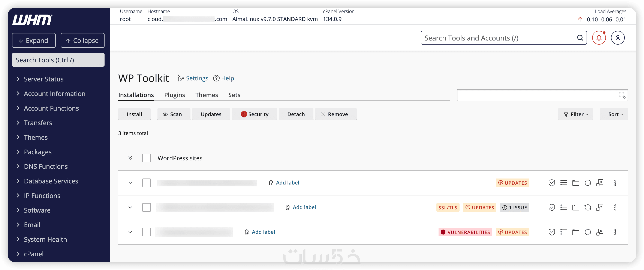Click the sync icon in third site row

[587, 232]
